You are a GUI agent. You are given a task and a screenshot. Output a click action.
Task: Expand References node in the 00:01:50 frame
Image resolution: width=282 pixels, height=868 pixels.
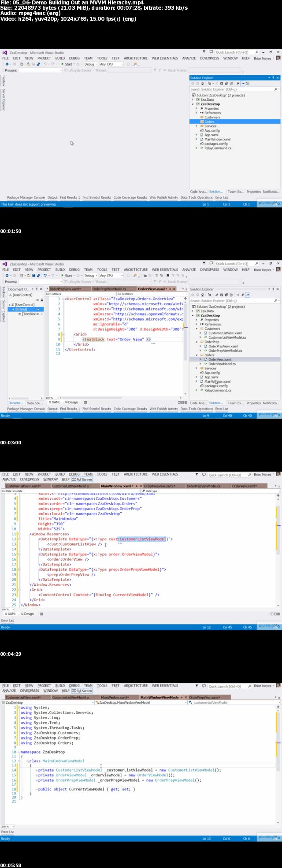[197, 113]
